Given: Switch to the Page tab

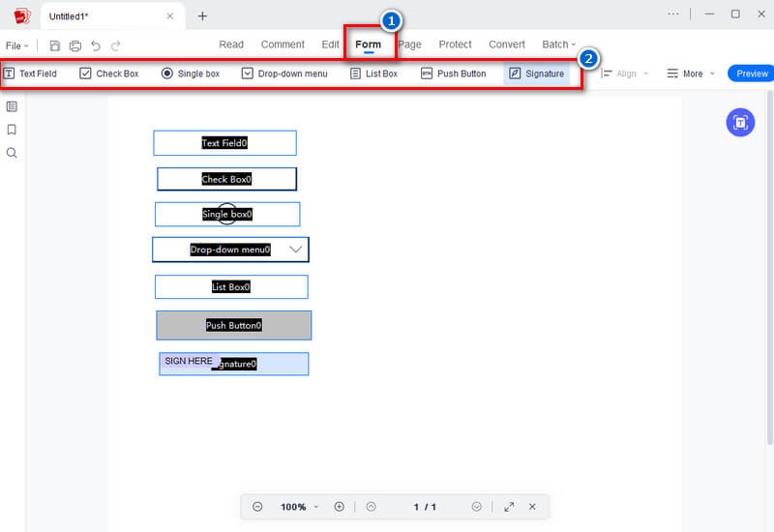Looking at the screenshot, I should (409, 44).
